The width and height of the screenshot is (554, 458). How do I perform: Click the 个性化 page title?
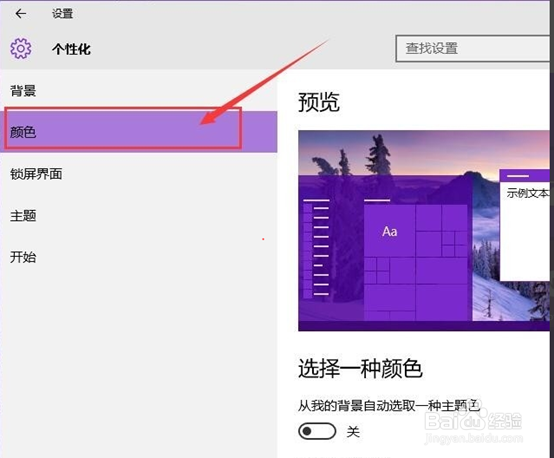point(71,49)
